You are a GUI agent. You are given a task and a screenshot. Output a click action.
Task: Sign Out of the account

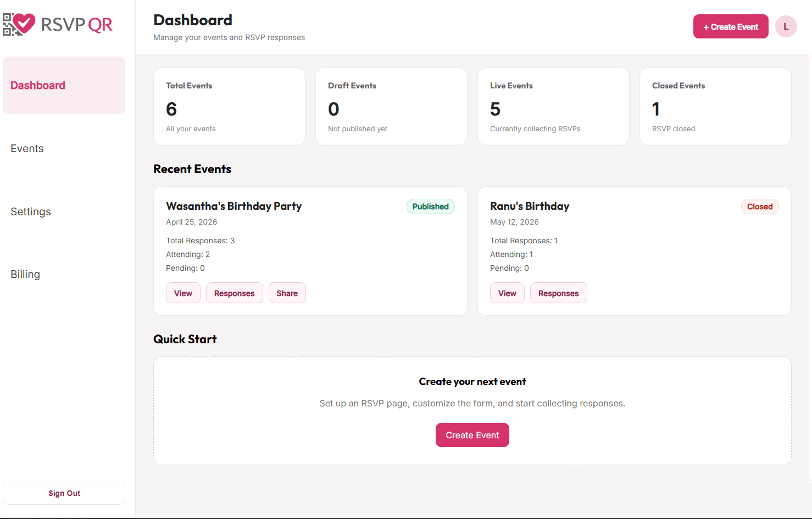64,493
